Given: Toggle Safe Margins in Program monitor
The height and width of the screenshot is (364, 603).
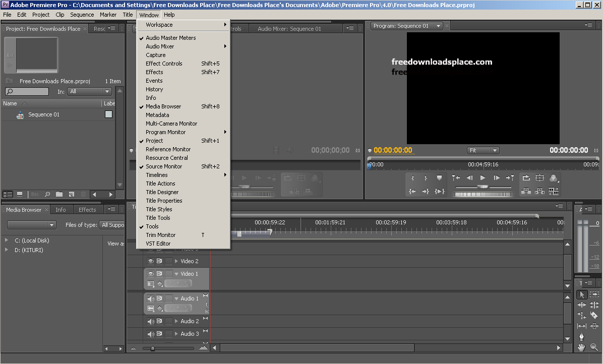Looking at the screenshot, I should [540, 177].
